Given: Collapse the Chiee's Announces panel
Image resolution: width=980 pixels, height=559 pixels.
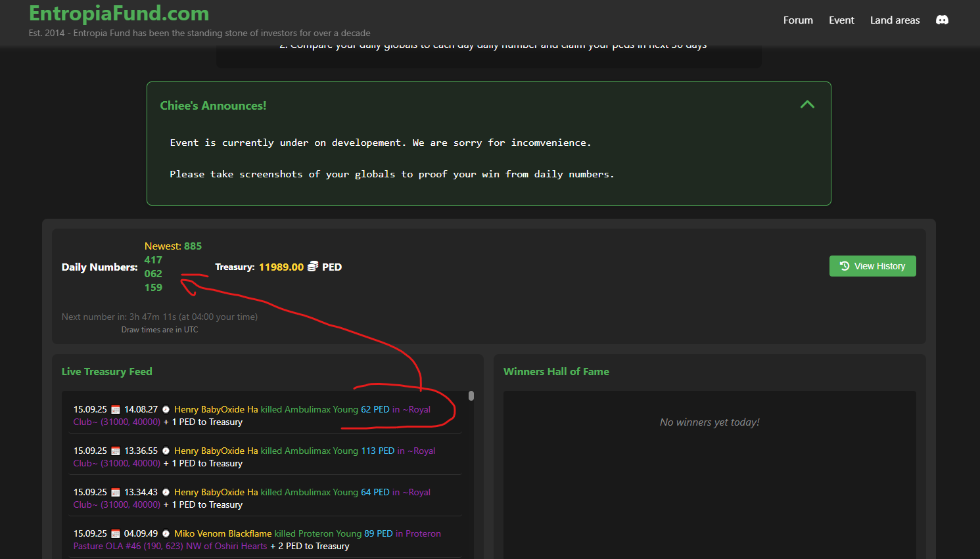Looking at the screenshot, I should click(807, 104).
